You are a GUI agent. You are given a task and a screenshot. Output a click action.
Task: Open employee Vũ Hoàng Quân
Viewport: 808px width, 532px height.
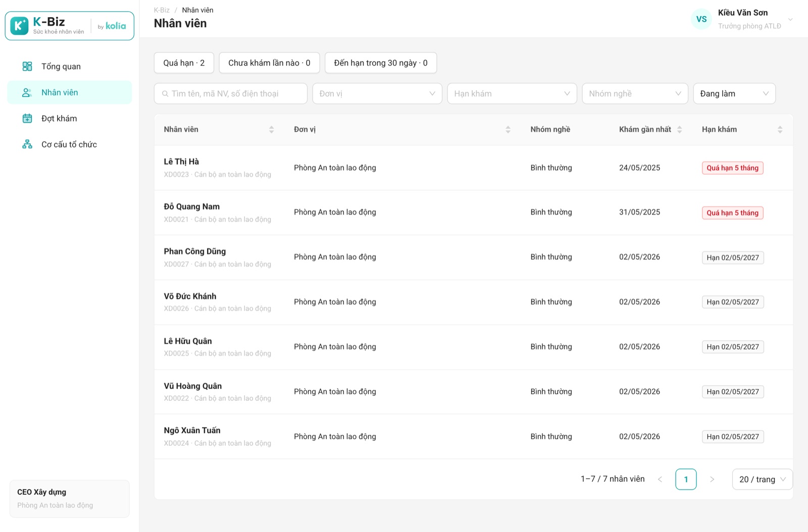tap(192, 386)
